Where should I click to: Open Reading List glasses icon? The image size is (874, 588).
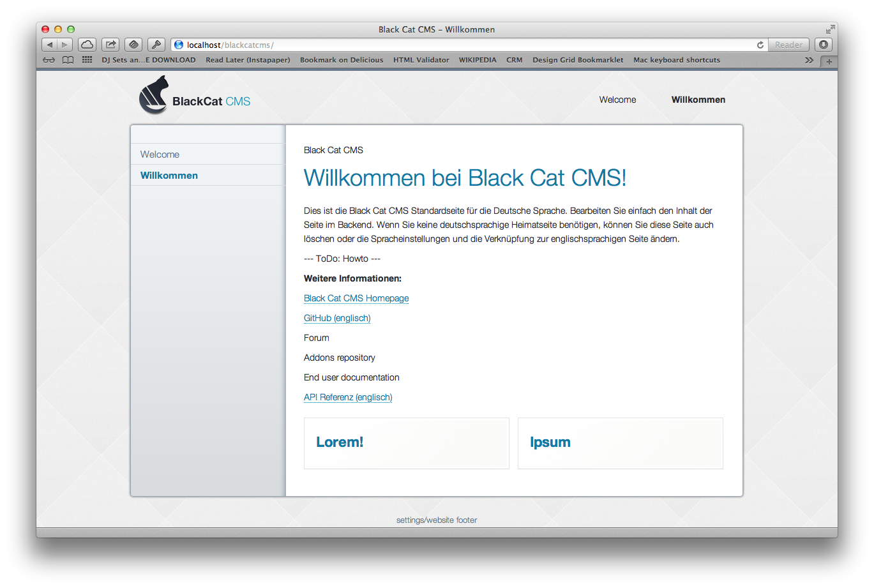click(49, 60)
